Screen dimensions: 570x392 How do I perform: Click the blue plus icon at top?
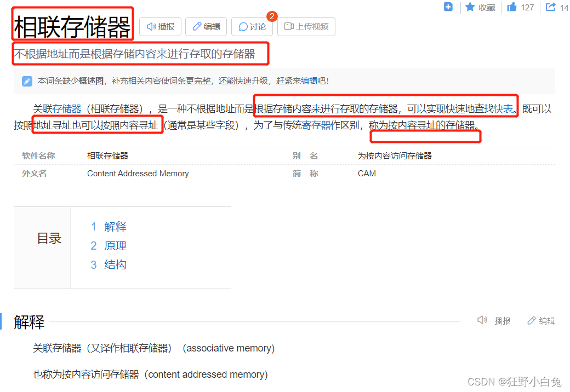pyautogui.click(x=448, y=7)
